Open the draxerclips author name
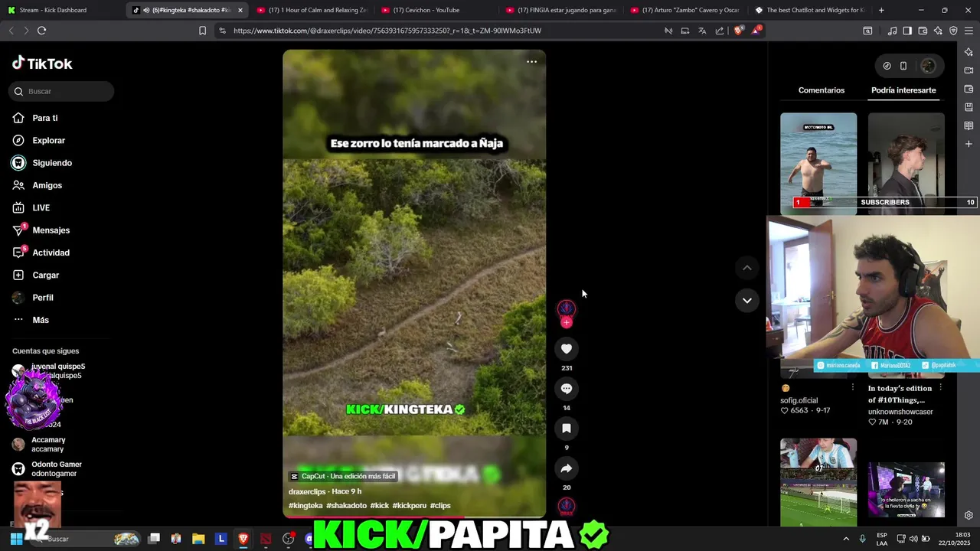Screen dimensions: 980x551 (307, 491)
